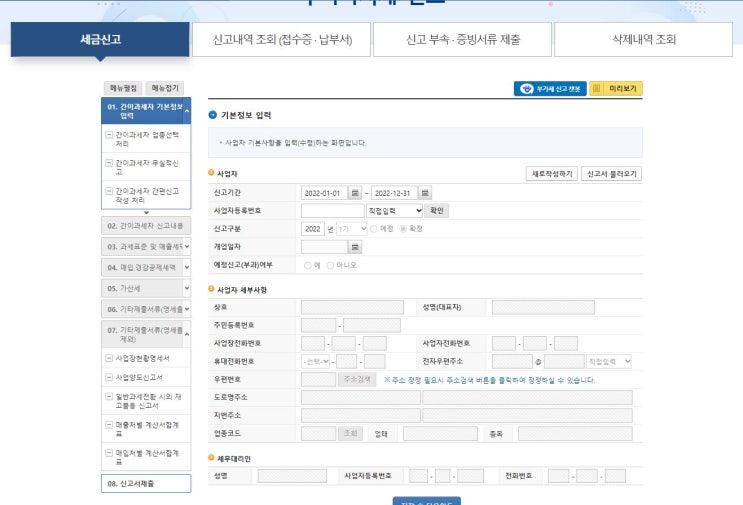Click the 신고기간 start date field 2022-01-01
The height and width of the screenshot is (505, 743).
tap(325, 193)
